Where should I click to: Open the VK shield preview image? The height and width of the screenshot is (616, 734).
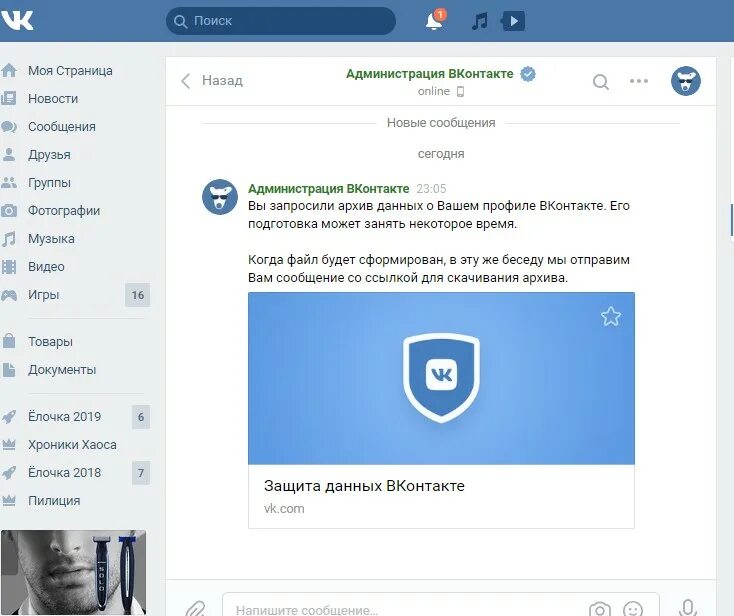(x=441, y=378)
